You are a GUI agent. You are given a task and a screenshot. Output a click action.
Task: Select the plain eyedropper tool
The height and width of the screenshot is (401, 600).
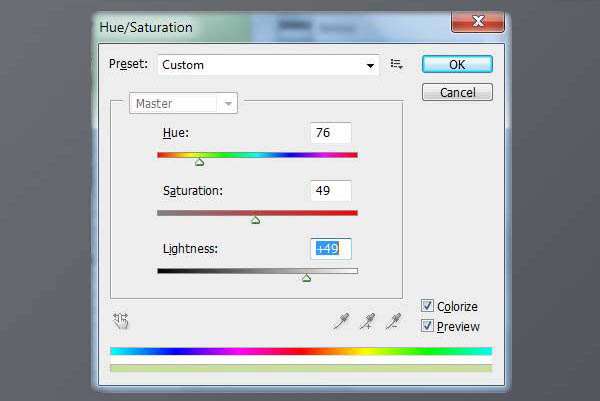pos(341,321)
